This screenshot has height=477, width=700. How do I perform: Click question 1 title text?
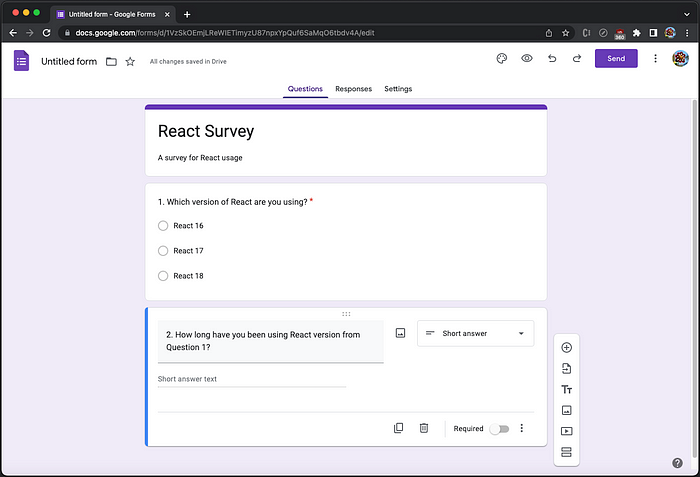[x=233, y=202]
